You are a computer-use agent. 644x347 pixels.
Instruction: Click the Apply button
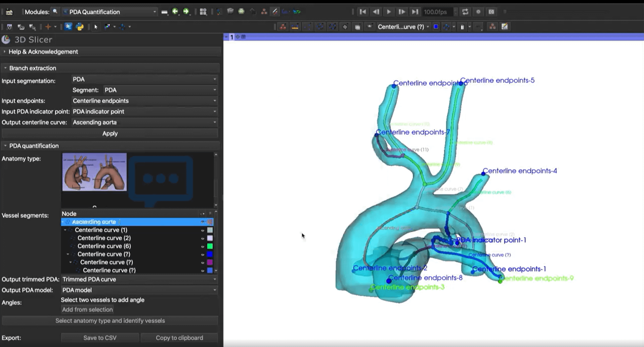110,133
